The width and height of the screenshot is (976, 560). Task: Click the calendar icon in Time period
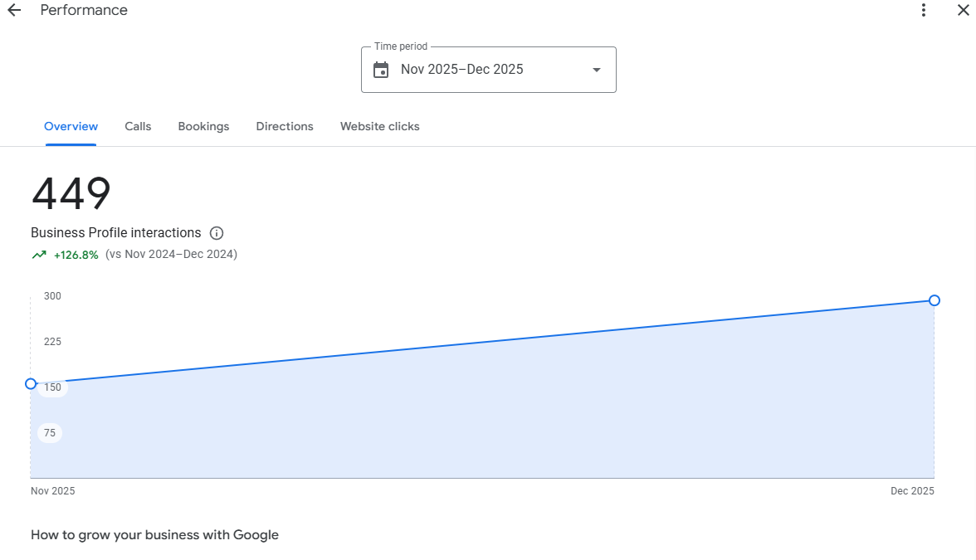[381, 70]
